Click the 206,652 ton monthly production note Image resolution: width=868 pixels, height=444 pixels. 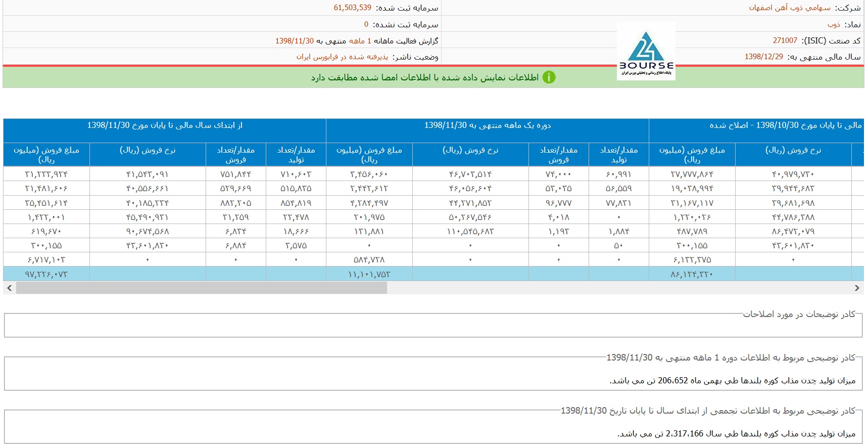(732, 380)
